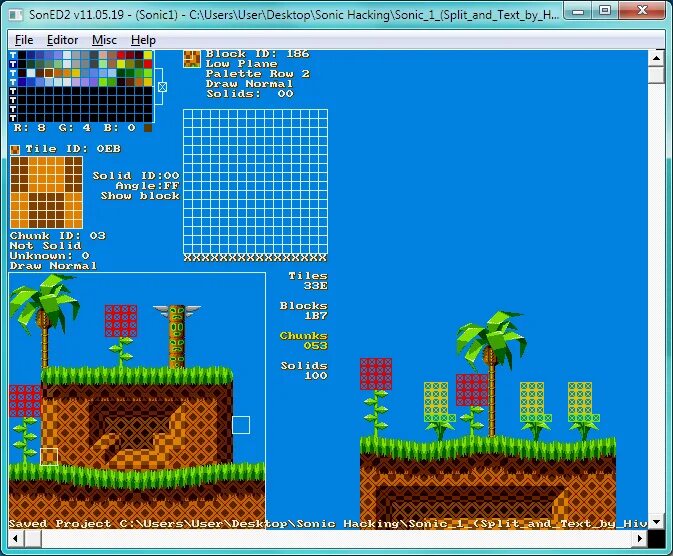Click the brown current-color square after B: 0
Image resolution: width=673 pixels, height=556 pixels.
(x=148, y=128)
